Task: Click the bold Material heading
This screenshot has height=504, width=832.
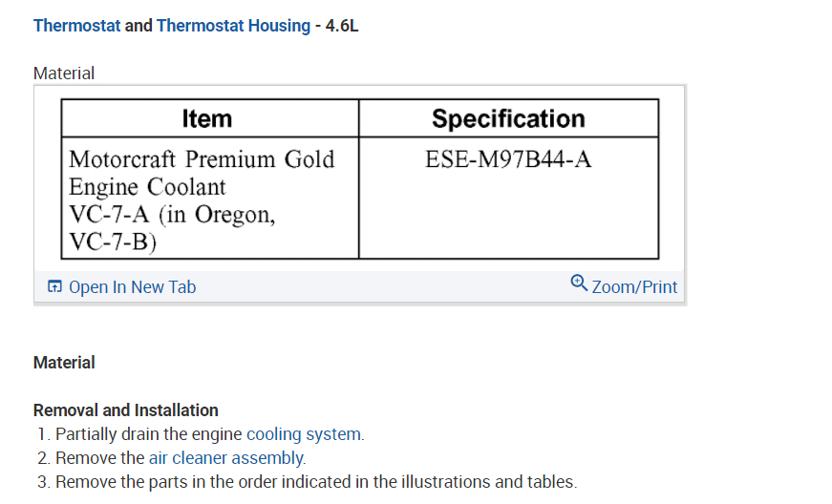Action: point(64,363)
